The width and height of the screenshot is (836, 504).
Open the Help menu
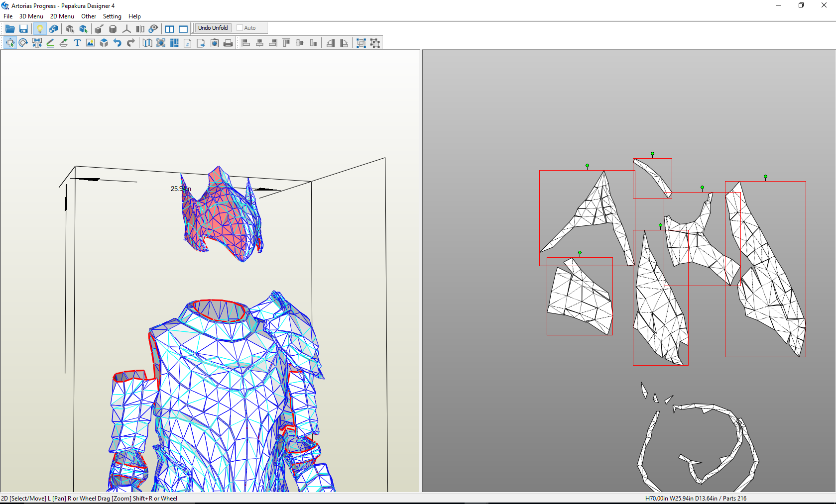point(134,16)
